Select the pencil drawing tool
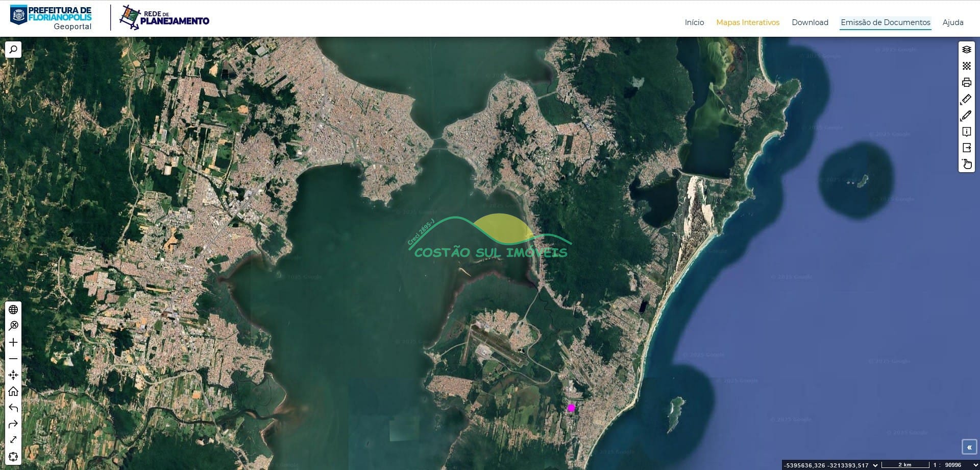Screen dimensions: 980x470 tap(967, 115)
